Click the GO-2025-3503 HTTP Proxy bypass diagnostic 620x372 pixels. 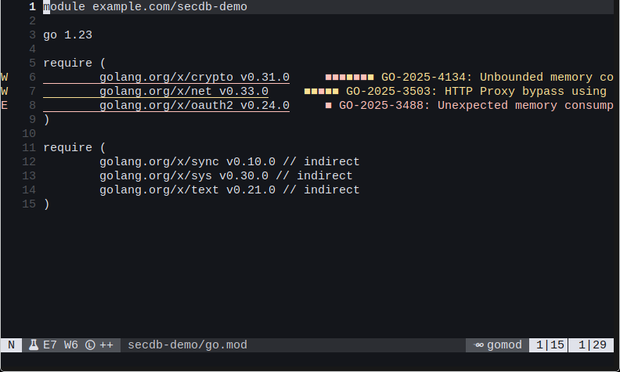pyautogui.click(x=476, y=91)
